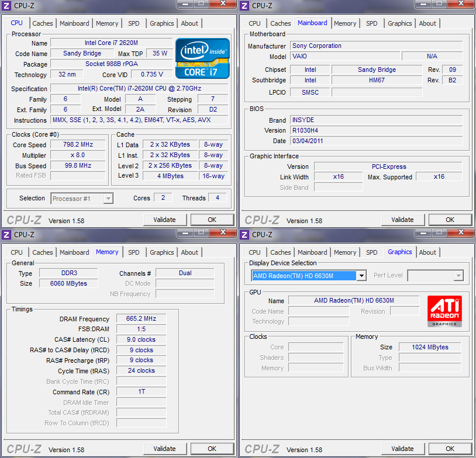Switch to Memory tab in Graphics window
Viewport: 476px width, 458px height.
(x=345, y=252)
